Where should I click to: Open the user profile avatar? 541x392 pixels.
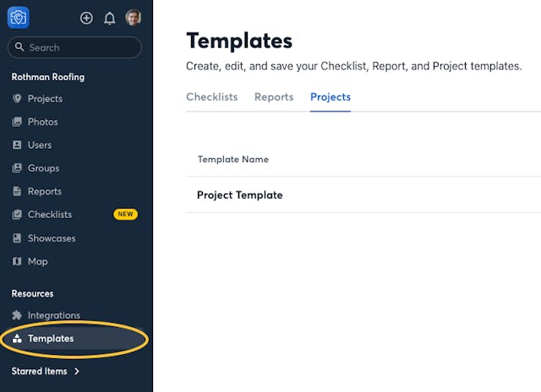click(134, 18)
